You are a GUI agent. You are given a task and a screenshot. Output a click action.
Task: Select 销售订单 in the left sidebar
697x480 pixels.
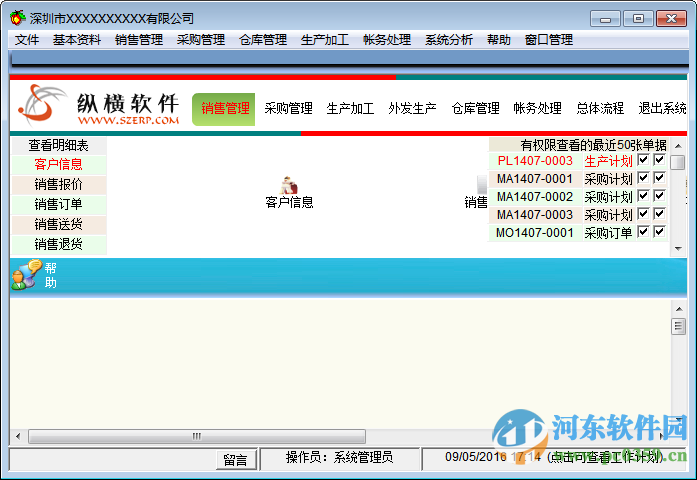58,204
